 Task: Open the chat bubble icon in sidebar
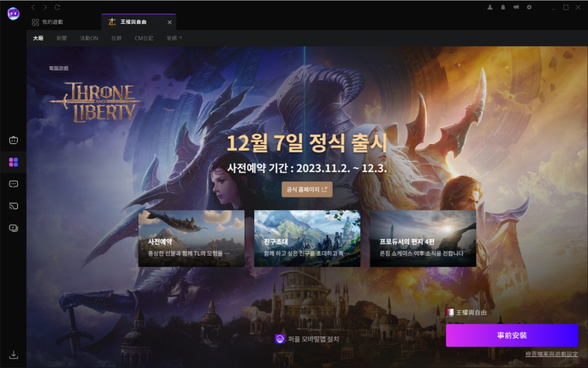(x=14, y=184)
